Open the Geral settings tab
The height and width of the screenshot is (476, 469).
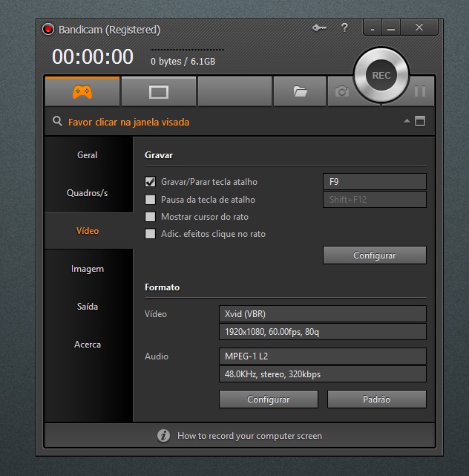tap(88, 155)
